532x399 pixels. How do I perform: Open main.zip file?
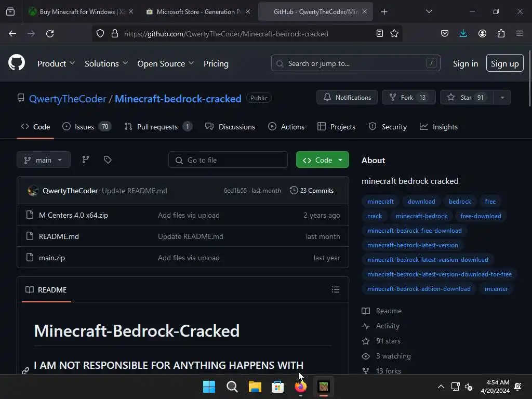pos(51,258)
